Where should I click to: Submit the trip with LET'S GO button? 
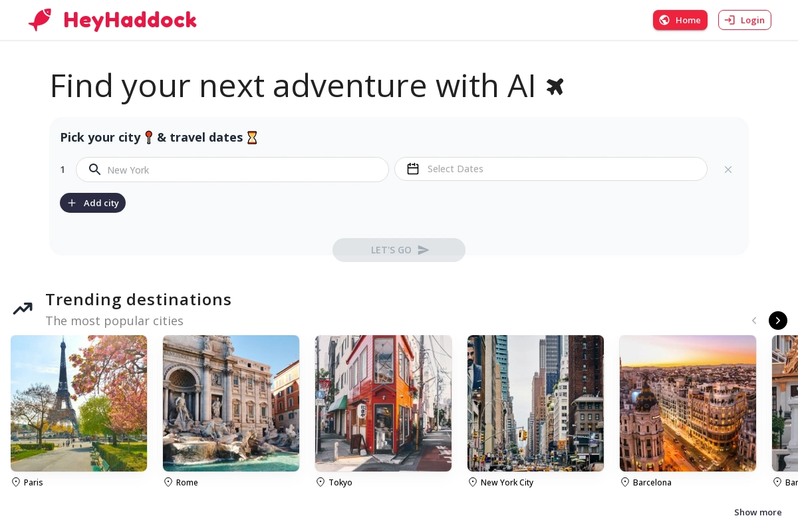click(x=399, y=250)
